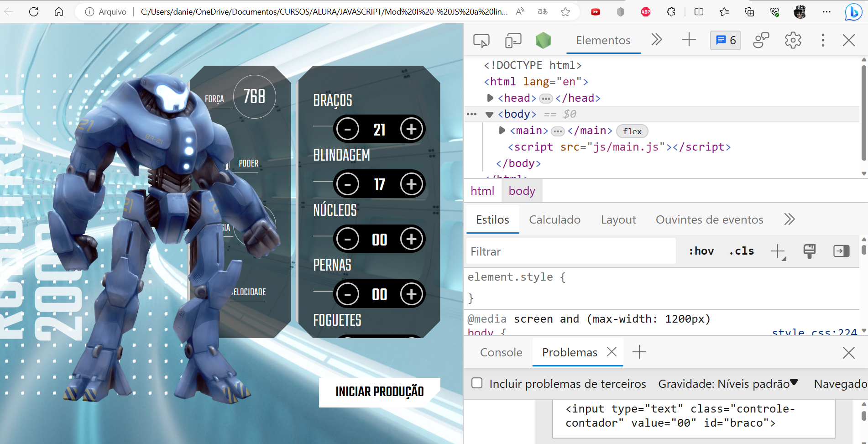Viewport: 868px width, 444px height.
Task: Toggle split screen view
Action: pyautogui.click(x=699, y=12)
